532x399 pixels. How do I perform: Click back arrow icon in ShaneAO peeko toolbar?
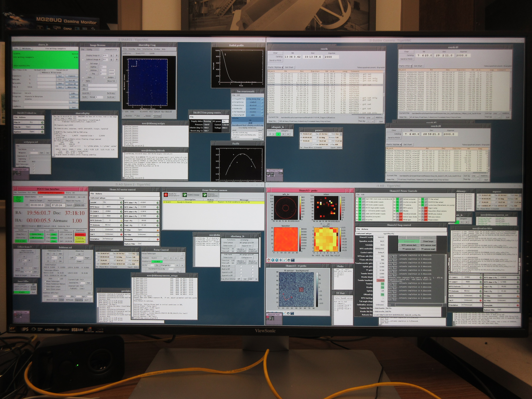click(x=273, y=260)
